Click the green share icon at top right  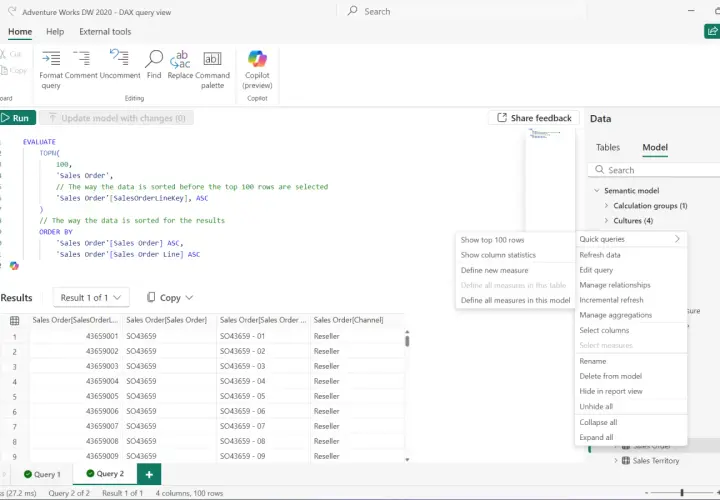coord(712,31)
